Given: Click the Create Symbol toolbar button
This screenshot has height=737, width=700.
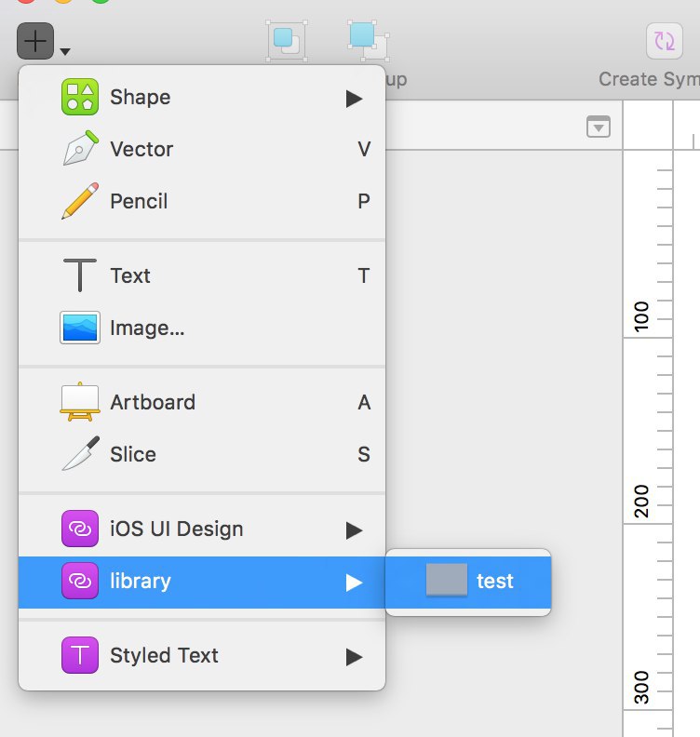Looking at the screenshot, I should click(665, 41).
